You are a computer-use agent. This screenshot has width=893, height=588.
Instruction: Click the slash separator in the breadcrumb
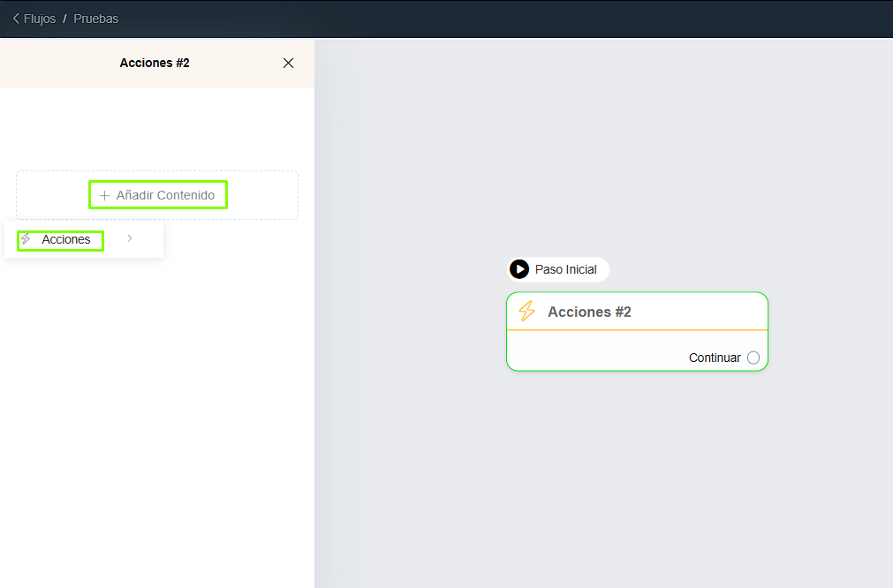(x=64, y=19)
